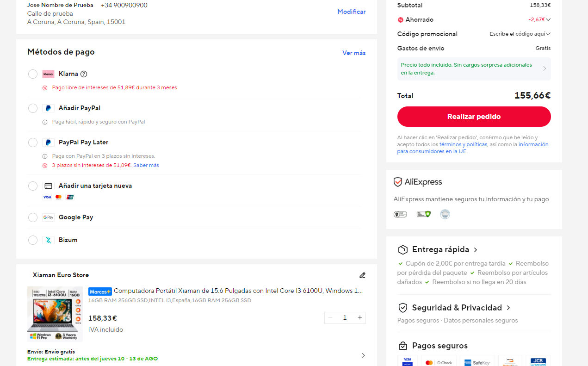This screenshot has width=588, height=366.
Task: Click the UnionPay logo under new card
Action: coord(70,197)
